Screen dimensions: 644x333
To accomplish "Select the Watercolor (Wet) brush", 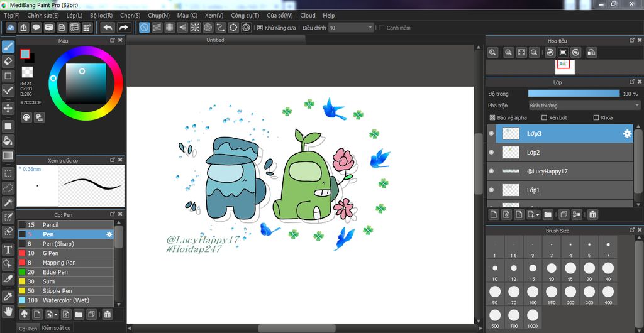I will coord(65,300).
